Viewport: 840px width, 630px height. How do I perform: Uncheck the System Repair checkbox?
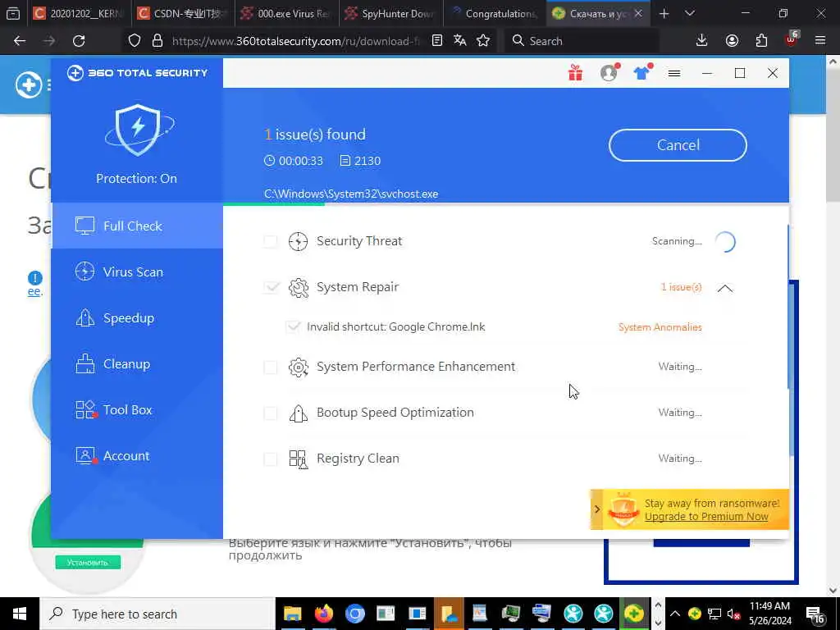click(x=272, y=288)
